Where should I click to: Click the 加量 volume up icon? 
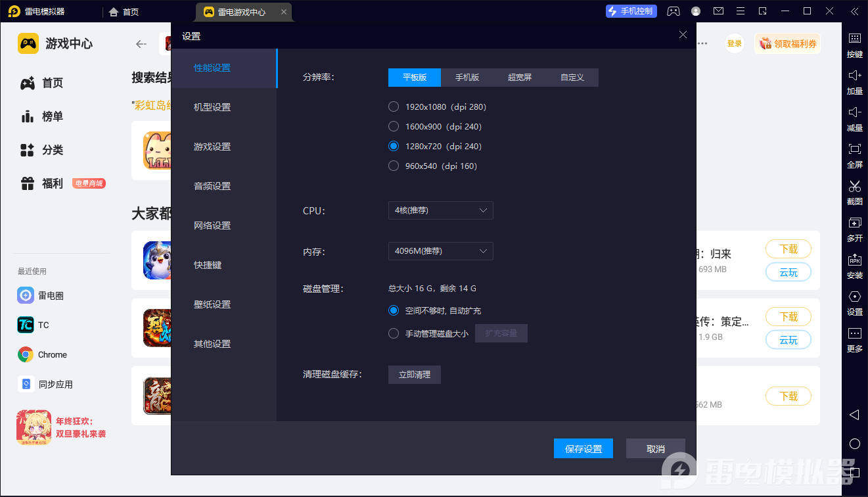[854, 76]
